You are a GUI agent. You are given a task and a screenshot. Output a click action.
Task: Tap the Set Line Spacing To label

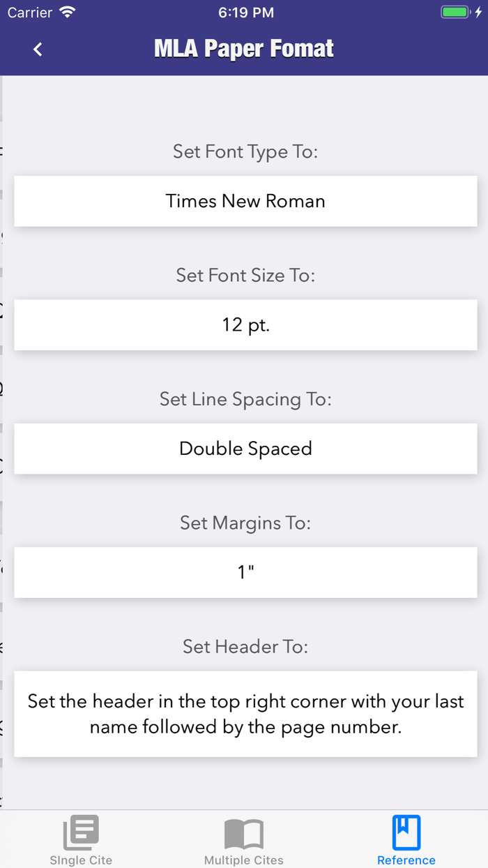[245, 399]
